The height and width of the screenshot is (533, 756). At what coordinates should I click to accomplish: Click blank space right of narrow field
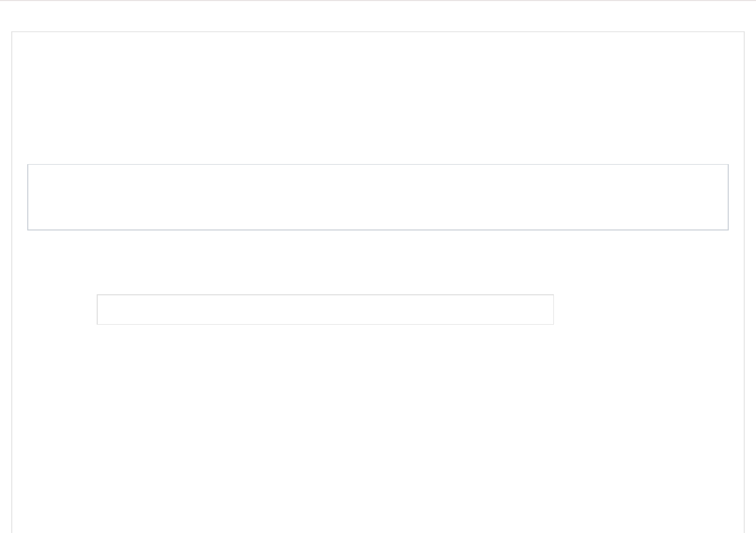coord(648,309)
